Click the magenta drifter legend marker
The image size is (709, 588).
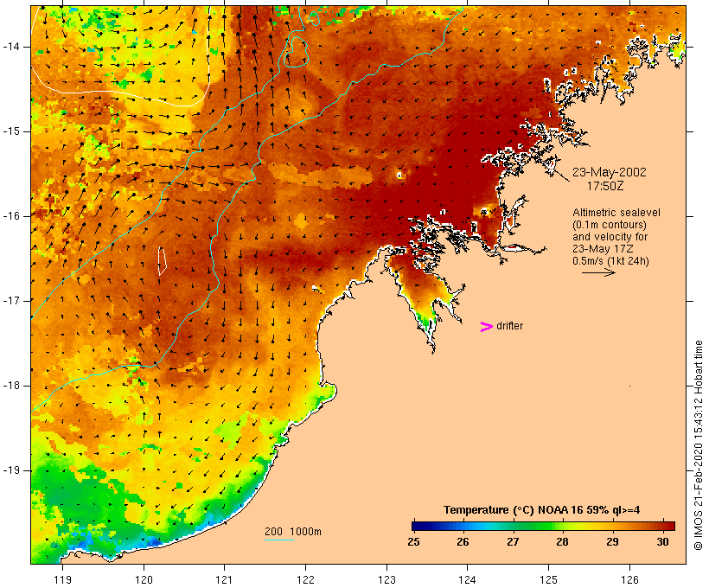tap(486, 327)
